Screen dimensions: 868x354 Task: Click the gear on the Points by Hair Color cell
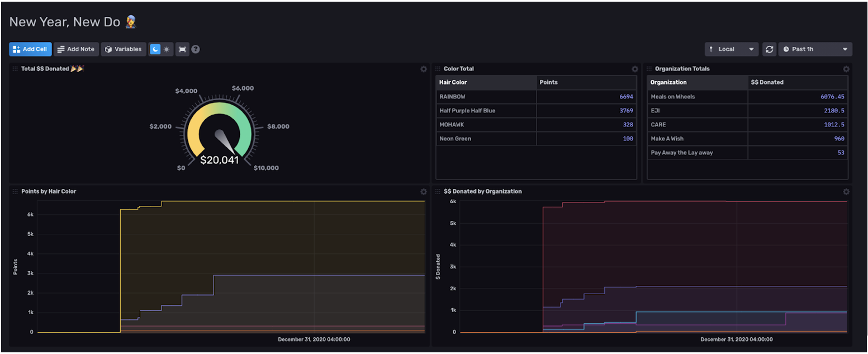click(x=425, y=191)
